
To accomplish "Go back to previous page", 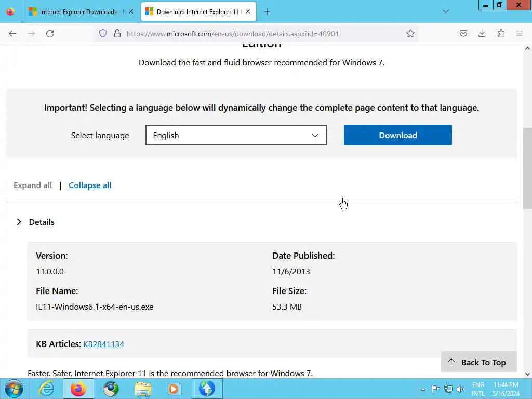I will coord(12,34).
